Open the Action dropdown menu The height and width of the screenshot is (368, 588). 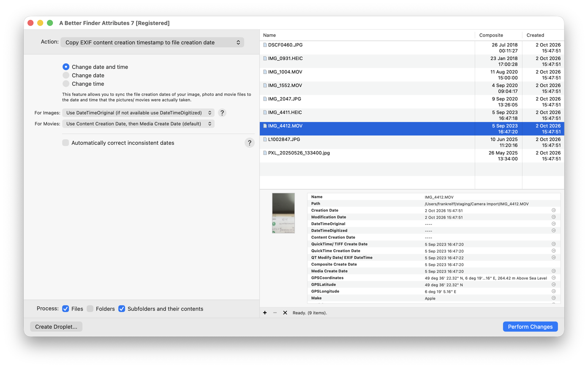tap(152, 42)
